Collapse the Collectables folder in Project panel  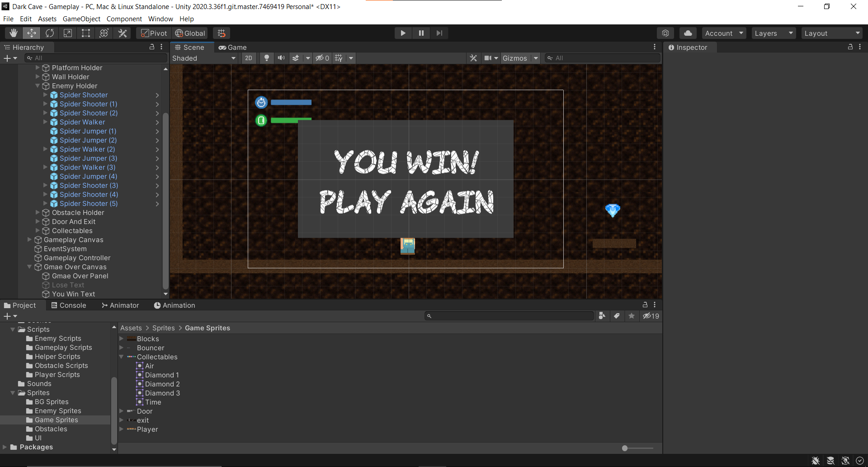pyautogui.click(x=121, y=357)
